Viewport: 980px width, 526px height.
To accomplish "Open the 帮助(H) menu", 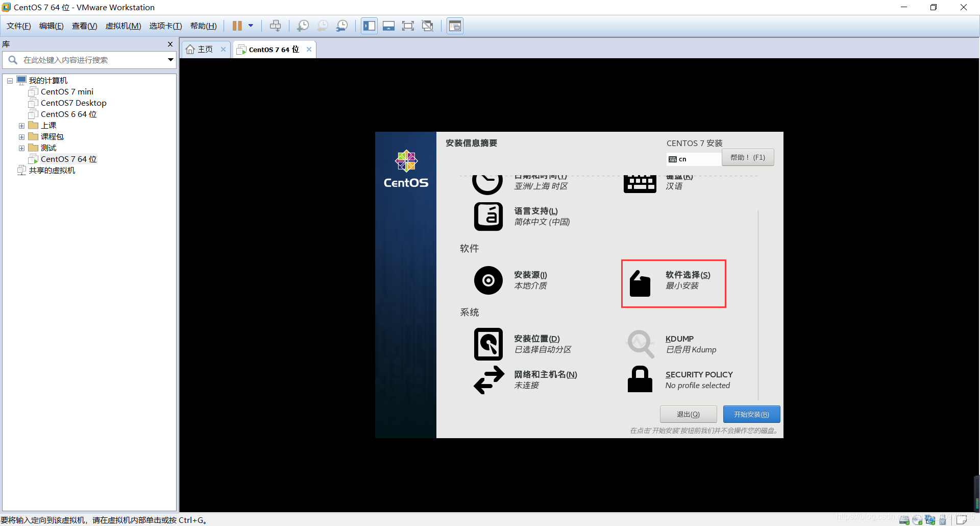I will (x=204, y=26).
